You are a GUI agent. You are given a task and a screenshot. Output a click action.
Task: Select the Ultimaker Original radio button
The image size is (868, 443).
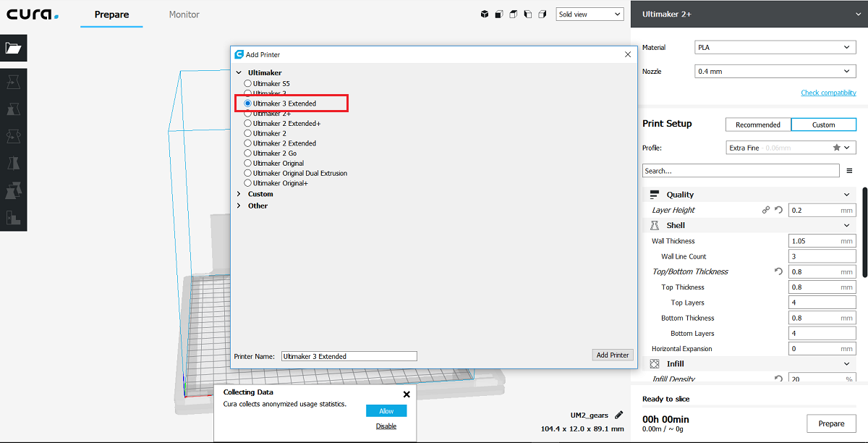tap(248, 164)
